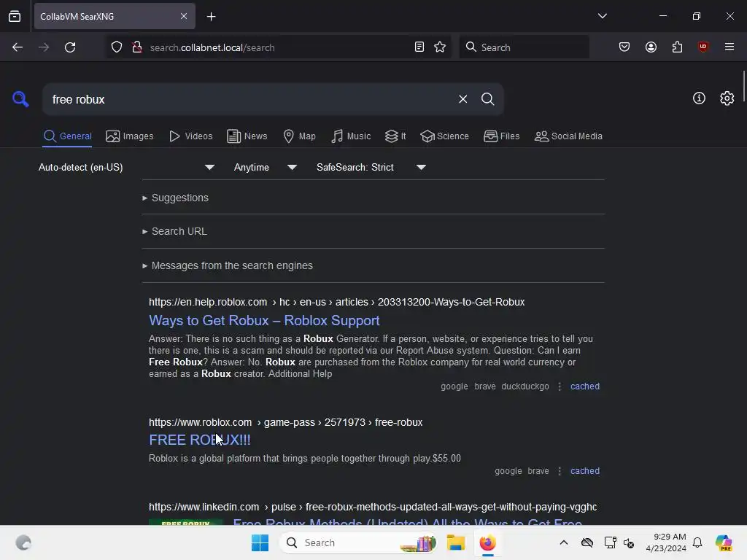Switch to the Science category tab
Image resolution: width=747 pixels, height=560 pixels.
444,136
